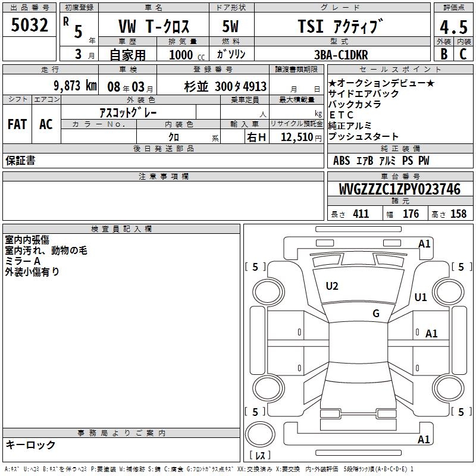476x476 pixels.
Task: Select the アスコットグレー exterior color field
Action: 128,112
